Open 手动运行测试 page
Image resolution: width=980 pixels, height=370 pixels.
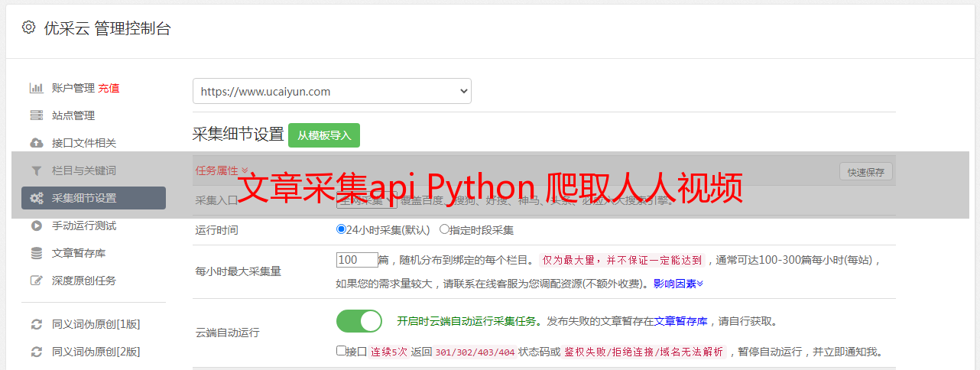(84, 226)
